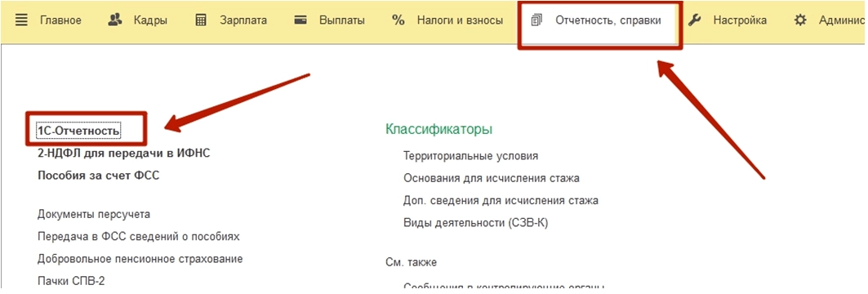The height and width of the screenshot is (294, 868).
Task: Open the Налоги и взносы section
Action: (460, 20)
